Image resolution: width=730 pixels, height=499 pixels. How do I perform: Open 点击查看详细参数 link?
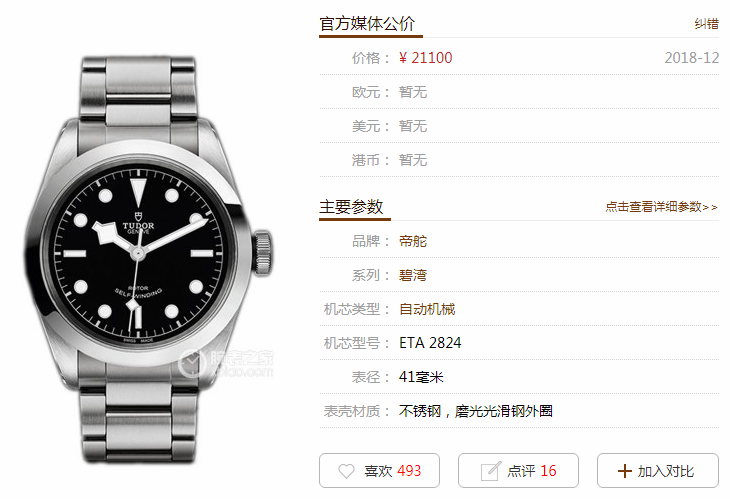click(661, 207)
